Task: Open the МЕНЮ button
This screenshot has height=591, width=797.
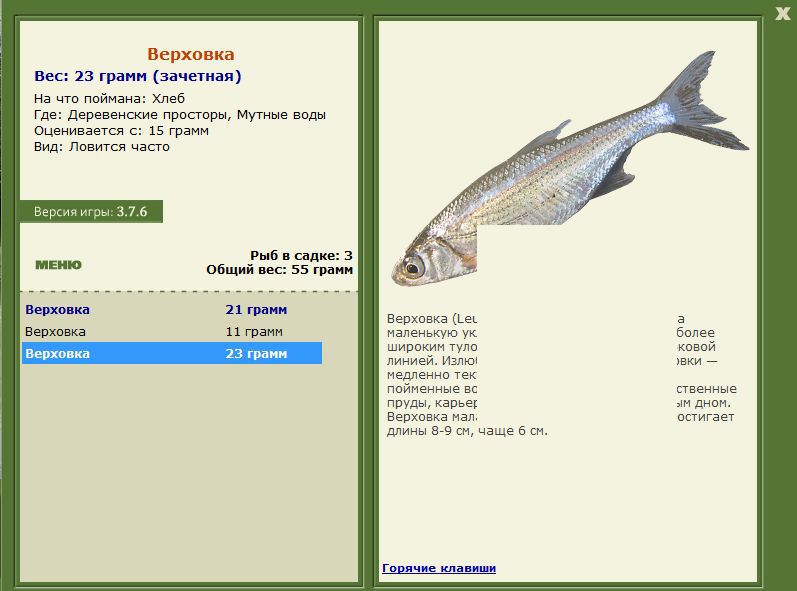Action: [58, 265]
